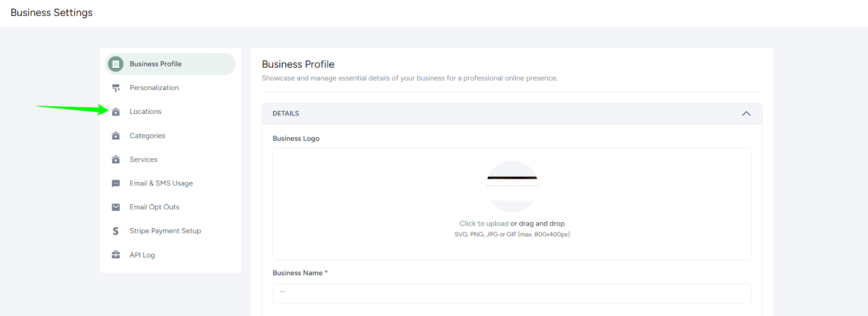Open the API Log section
The width and height of the screenshot is (868, 316).
pyautogui.click(x=142, y=254)
